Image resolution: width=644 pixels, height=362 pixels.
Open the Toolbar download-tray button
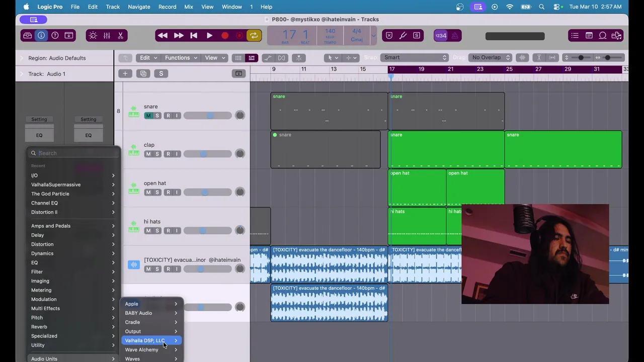(69, 36)
